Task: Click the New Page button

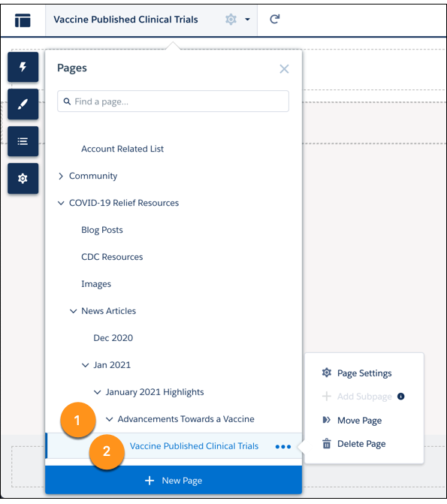Action: tap(174, 480)
